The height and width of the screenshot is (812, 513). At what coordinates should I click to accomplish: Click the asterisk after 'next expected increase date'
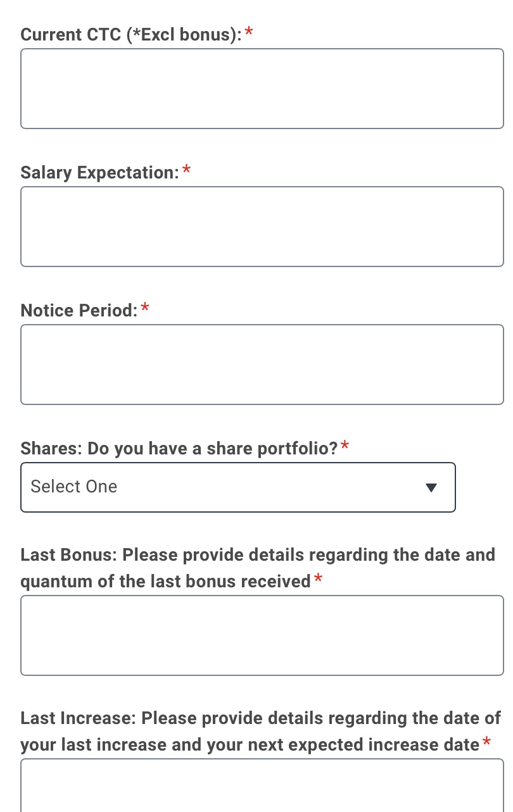[x=486, y=742]
